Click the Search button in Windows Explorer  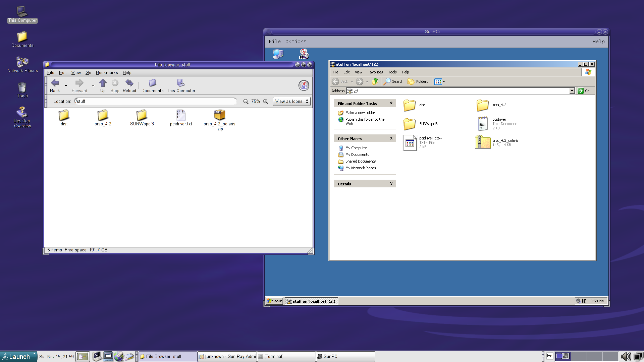tap(393, 81)
